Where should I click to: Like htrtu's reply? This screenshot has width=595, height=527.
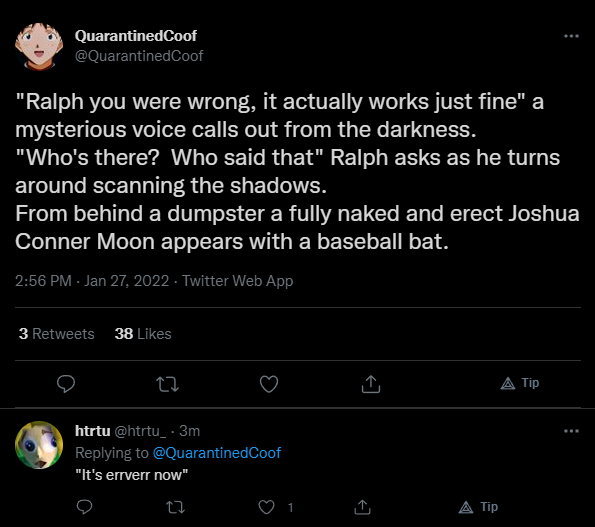click(x=266, y=507)
